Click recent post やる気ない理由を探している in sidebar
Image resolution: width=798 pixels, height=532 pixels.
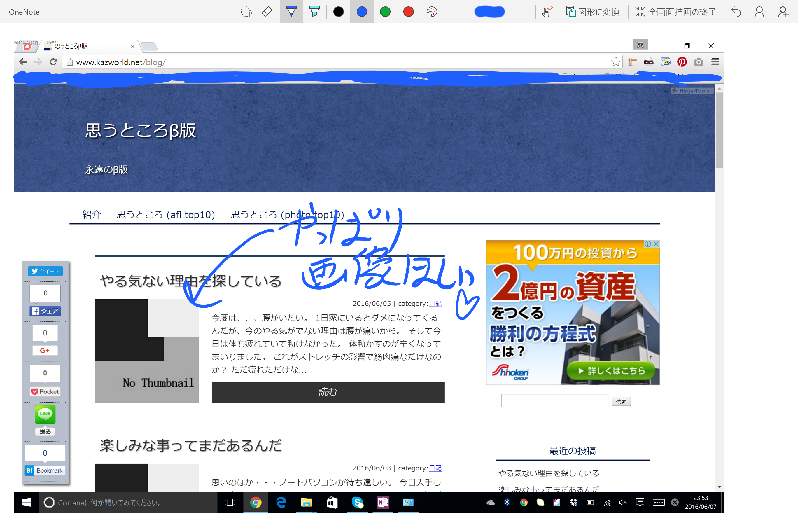(549, 473)
